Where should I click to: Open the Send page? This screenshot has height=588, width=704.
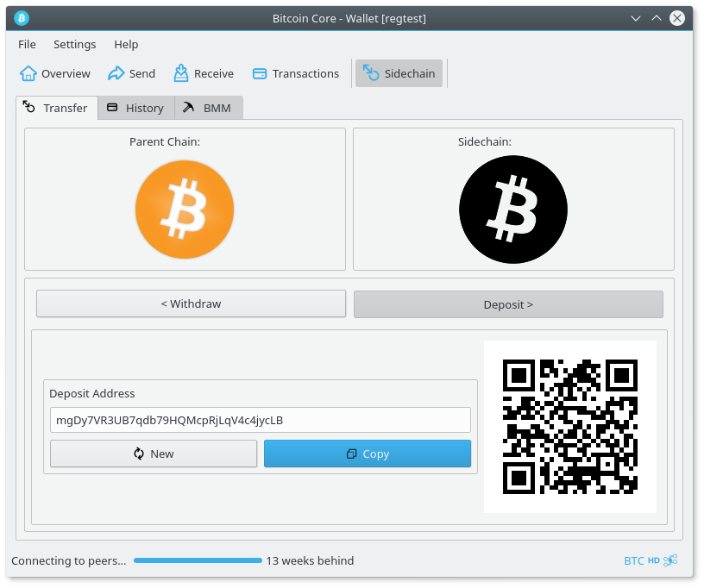pyautogui.click(x=131, y=73)
